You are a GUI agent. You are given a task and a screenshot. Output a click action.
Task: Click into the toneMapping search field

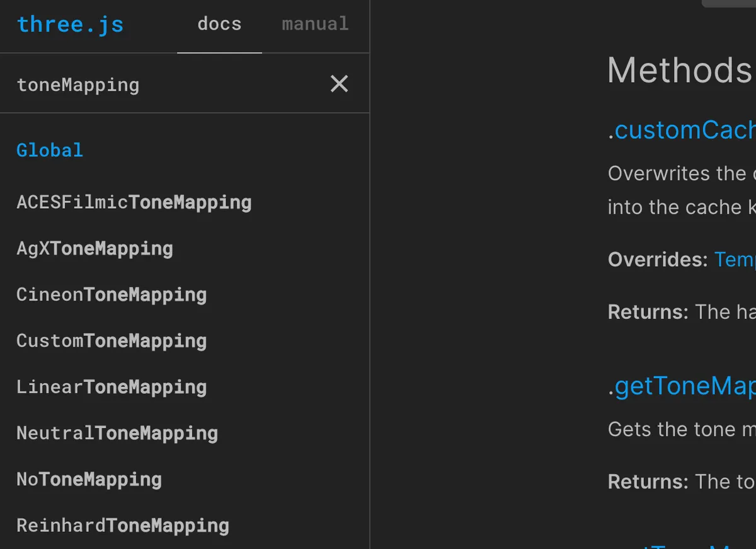[x=165, y=84]
